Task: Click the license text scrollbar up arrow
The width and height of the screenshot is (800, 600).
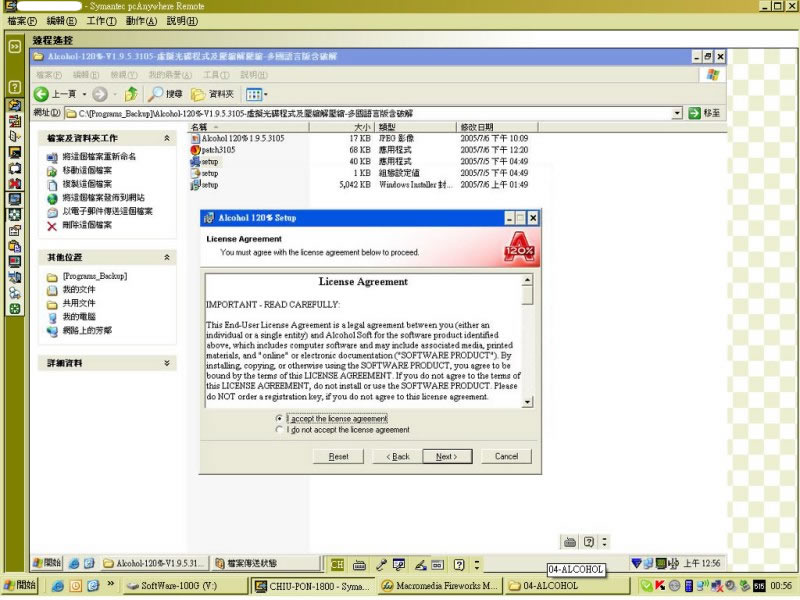Action: [x=527, y=280]
